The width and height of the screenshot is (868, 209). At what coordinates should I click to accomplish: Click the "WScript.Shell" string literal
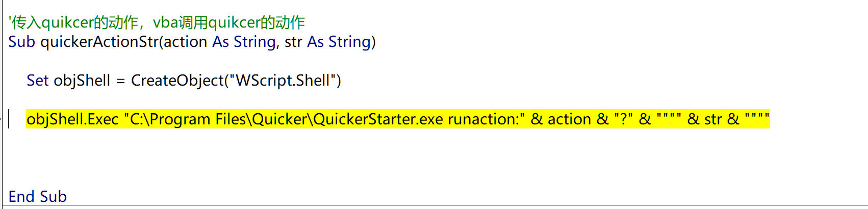click(x=283, y=81)
